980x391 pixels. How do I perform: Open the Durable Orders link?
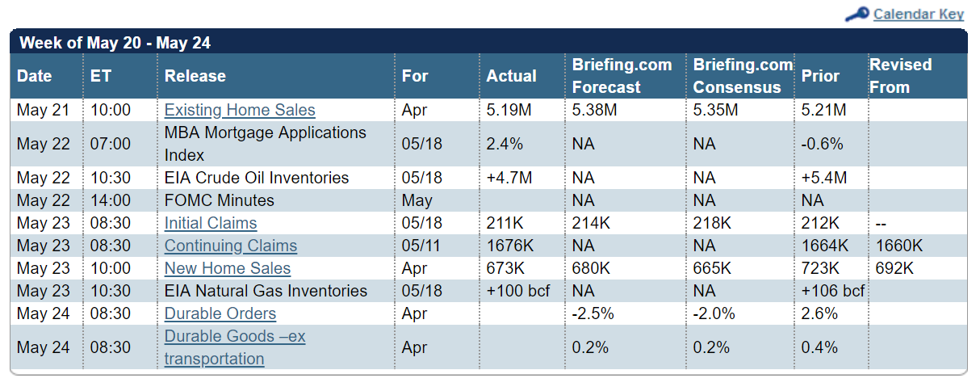220,313
